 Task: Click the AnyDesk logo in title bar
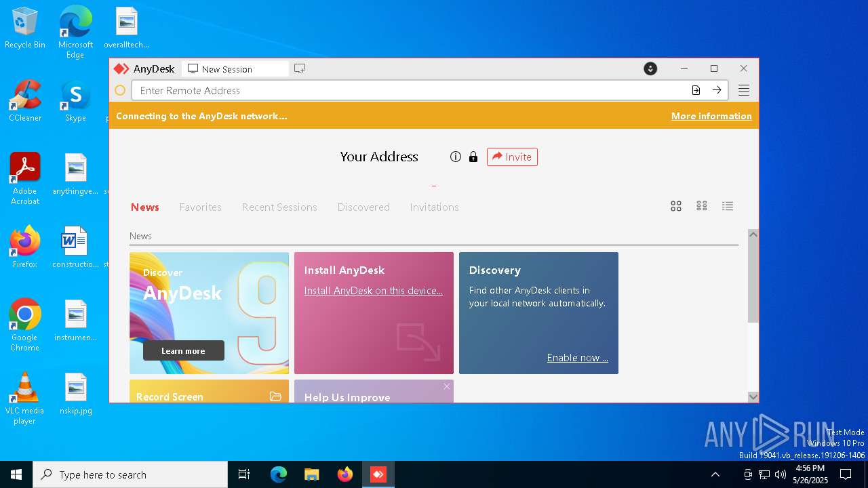(121, 68)
